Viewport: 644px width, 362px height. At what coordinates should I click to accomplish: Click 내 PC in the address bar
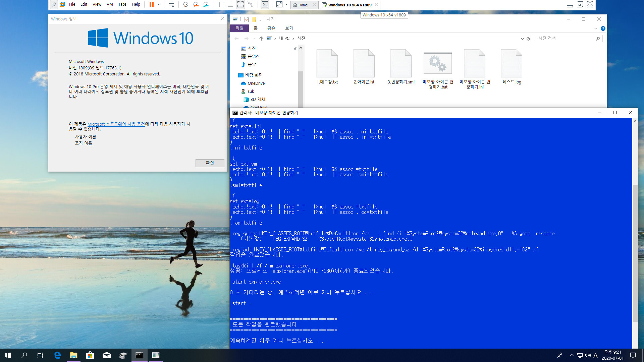point(284,39)
